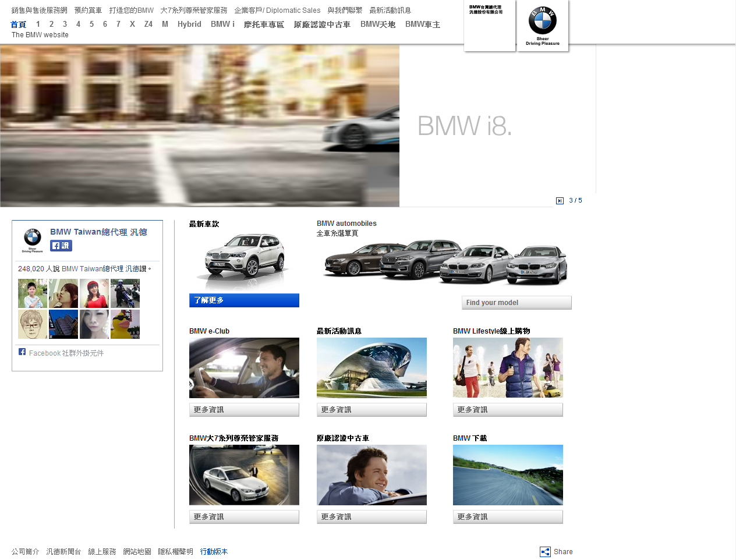Click the Find your model button
The height and width of the screenshot is (560, 736).
[x=516, y=303]
